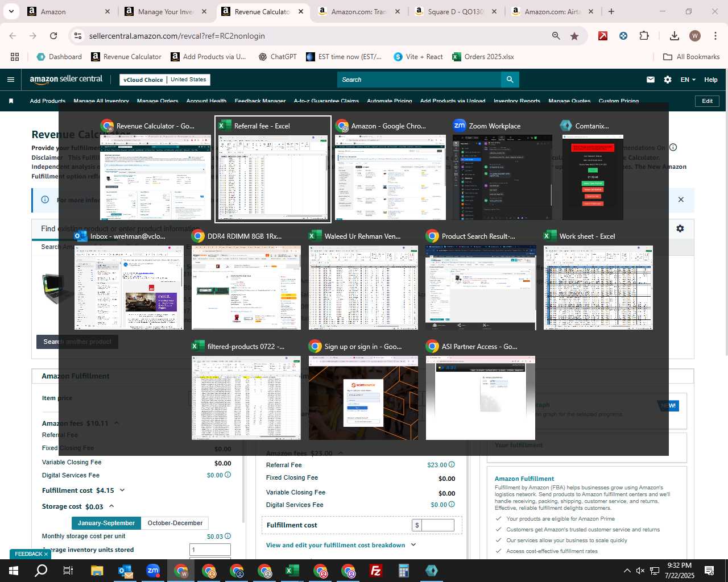Open the page zoom magnifier icon

coord(556,36)
